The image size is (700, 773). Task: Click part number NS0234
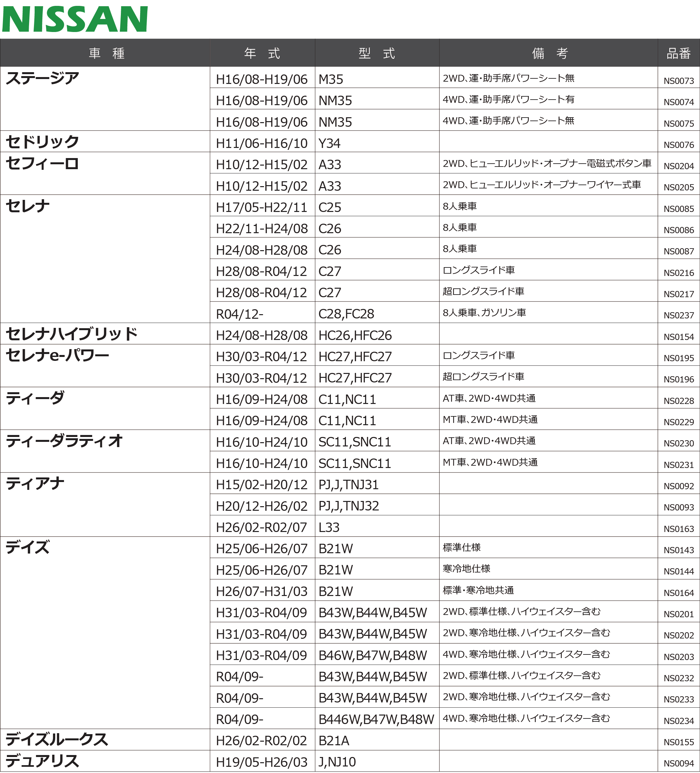(x=678, y=721)
